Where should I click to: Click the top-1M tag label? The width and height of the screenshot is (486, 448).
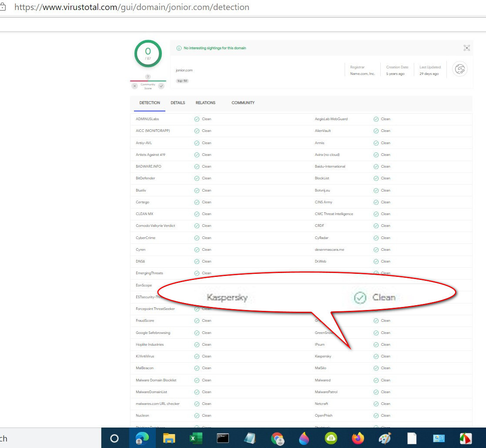coord(182,81)
